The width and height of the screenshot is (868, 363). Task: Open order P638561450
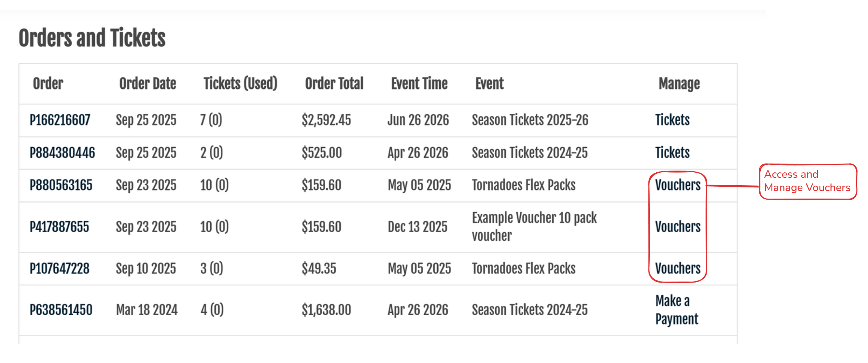pyautogui.click(x=61, y=310)
